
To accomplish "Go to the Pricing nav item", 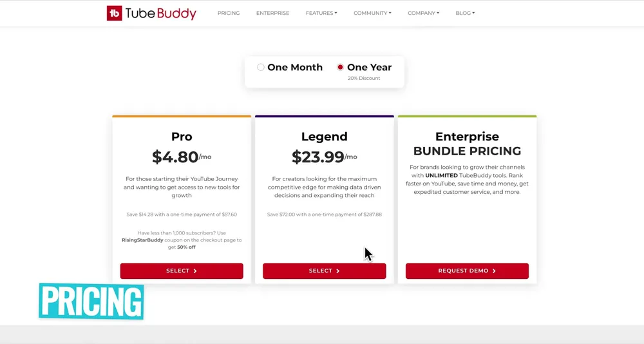I will pyautogui.click(x=229, y=13).
